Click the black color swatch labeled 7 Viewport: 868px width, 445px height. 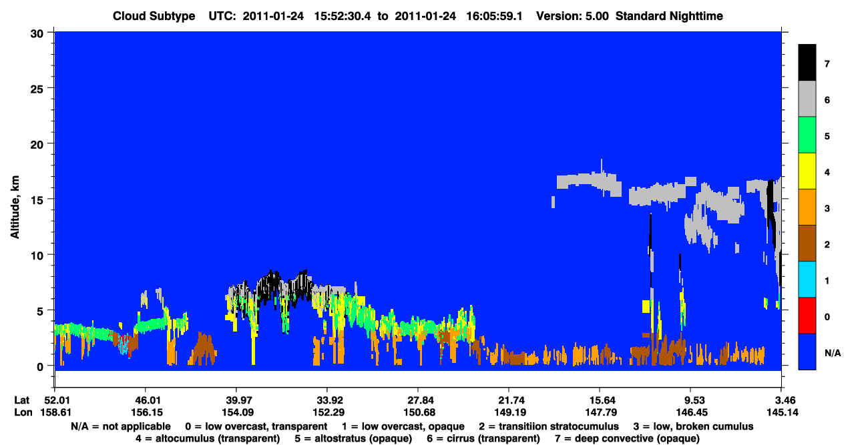click(807, 63)
